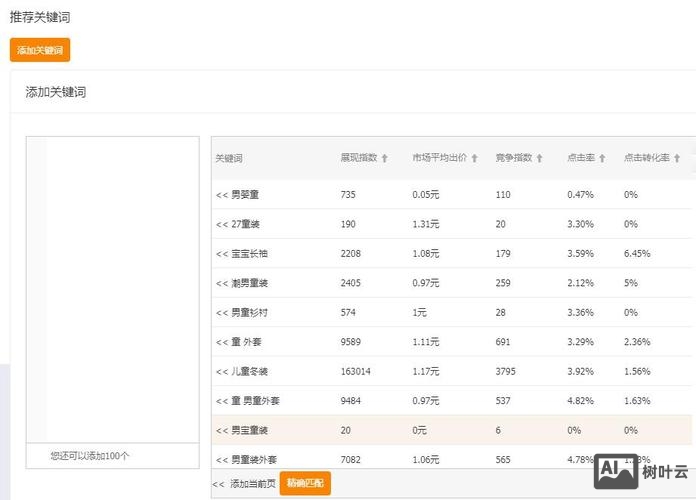The height and width of the screenshot is (500, 696).
Task: Click average bid 1.06元
Action: (x=426, y=460)
